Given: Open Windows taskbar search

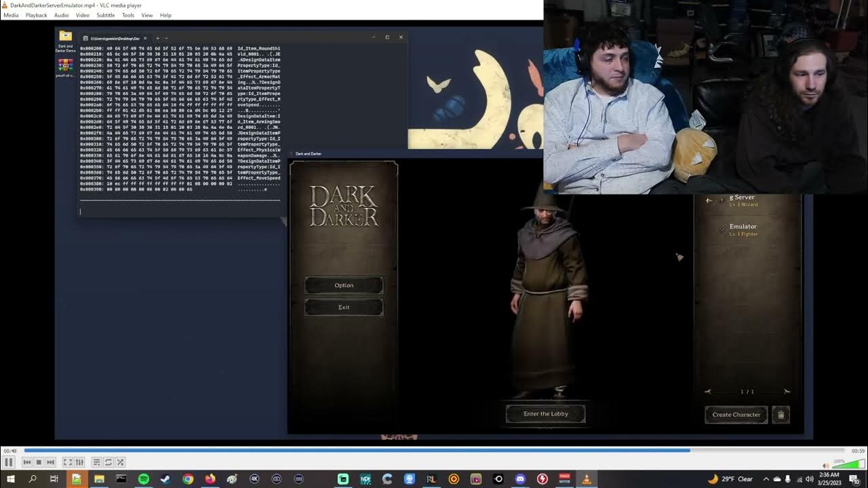Looking at the screenshot, I should [x=32, y=479].
